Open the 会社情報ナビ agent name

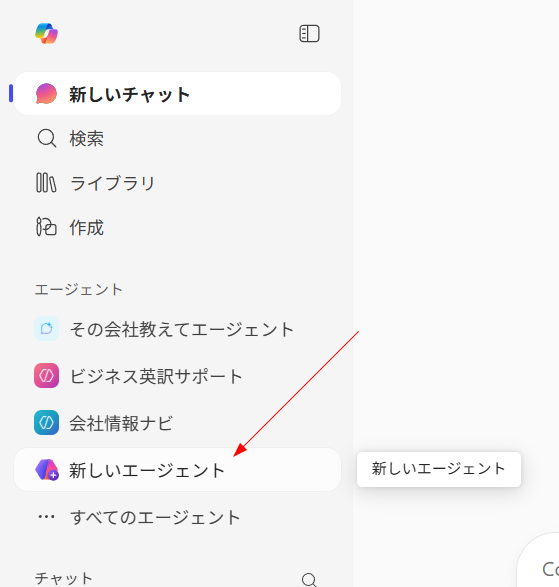click(x=121, y=423)
